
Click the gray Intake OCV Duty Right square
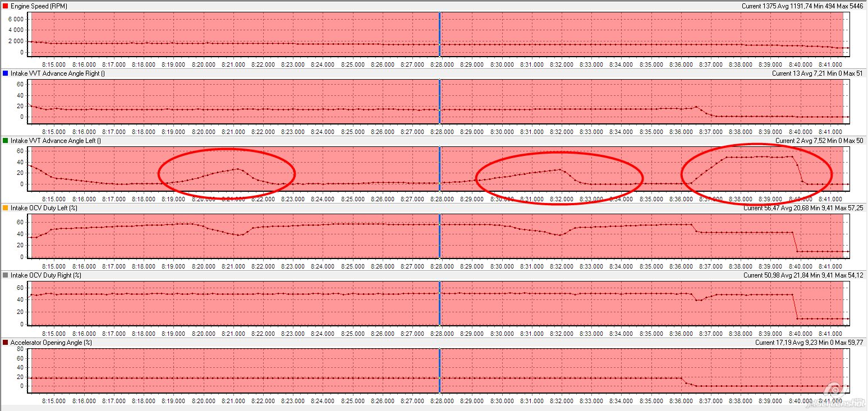click(x=6, y=275)
